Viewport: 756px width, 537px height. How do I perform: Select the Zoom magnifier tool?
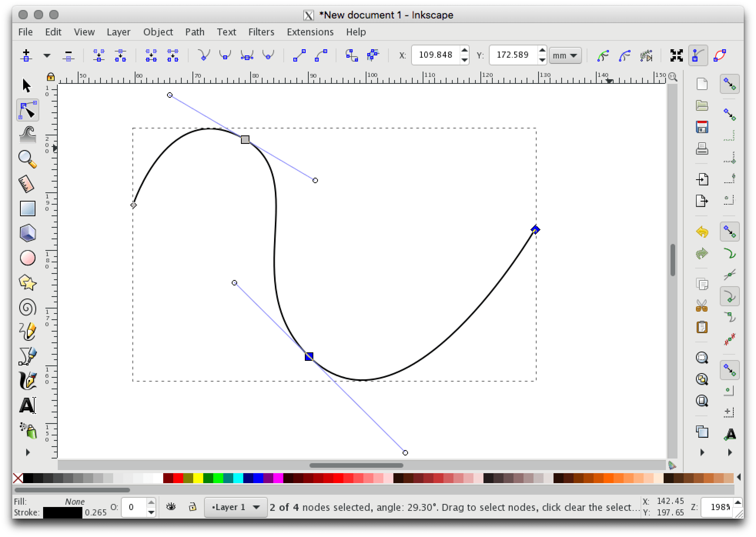point(27,159)
